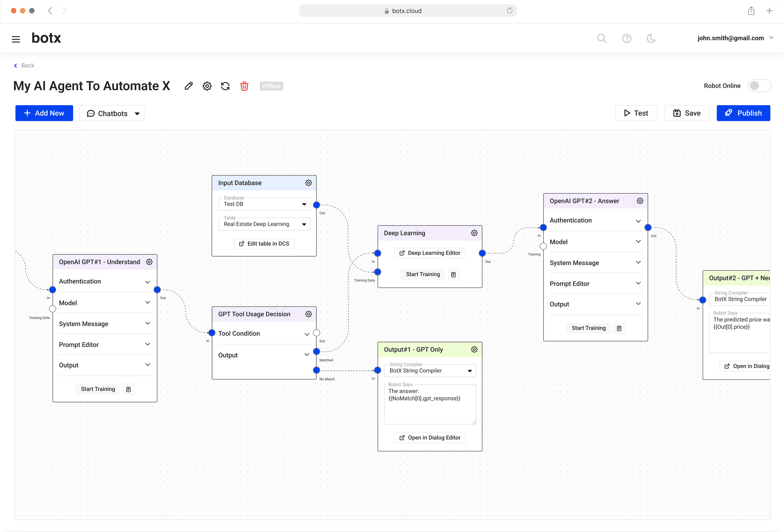Click the notes icon beside Start Training in GPT#1
Viewport: 784px width, 532px height.
pyautogui.click(x=128, y=389)
